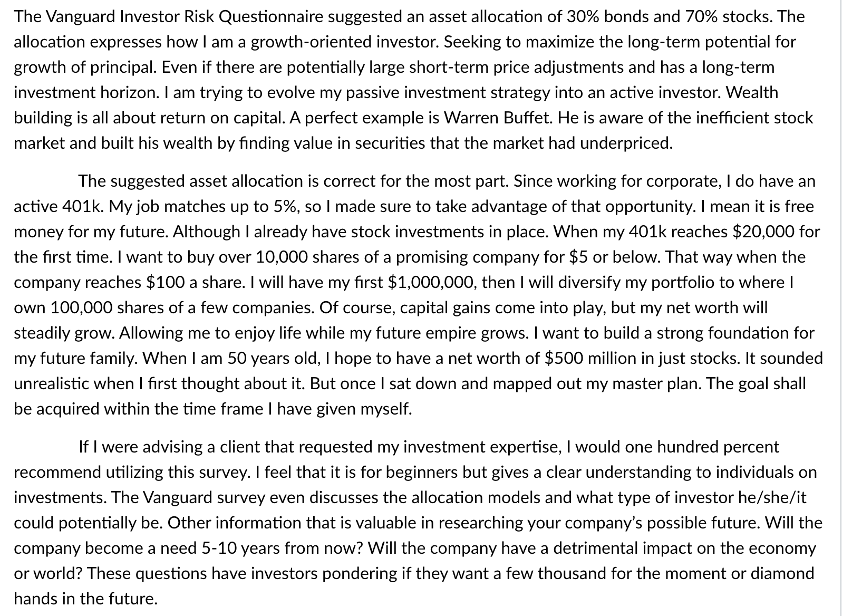Place cursor on 'Vanguard Investor Risk Questionnaire' opening text
The height and width of the screenshot is (616, 852).
[186, 17]
